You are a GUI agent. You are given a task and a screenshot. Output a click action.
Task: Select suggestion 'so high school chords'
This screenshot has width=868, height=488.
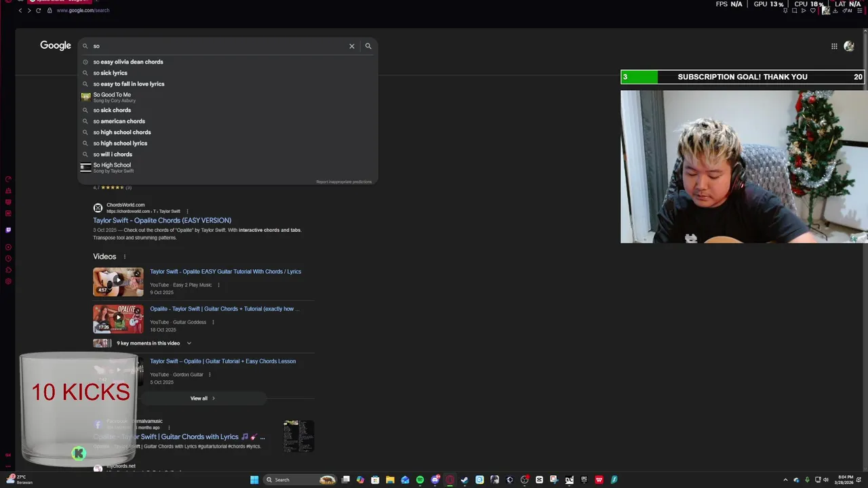(x=227, y=132)
